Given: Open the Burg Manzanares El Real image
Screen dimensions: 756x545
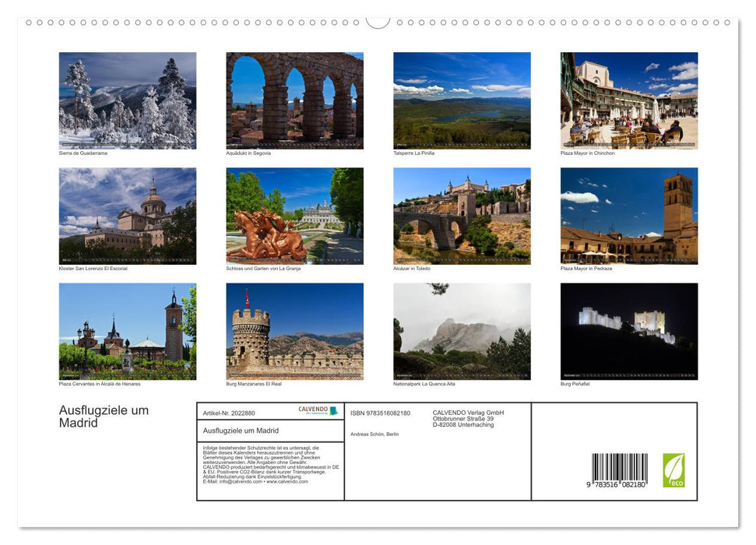Looking at the screenshot, I should [x=294, y=330].
